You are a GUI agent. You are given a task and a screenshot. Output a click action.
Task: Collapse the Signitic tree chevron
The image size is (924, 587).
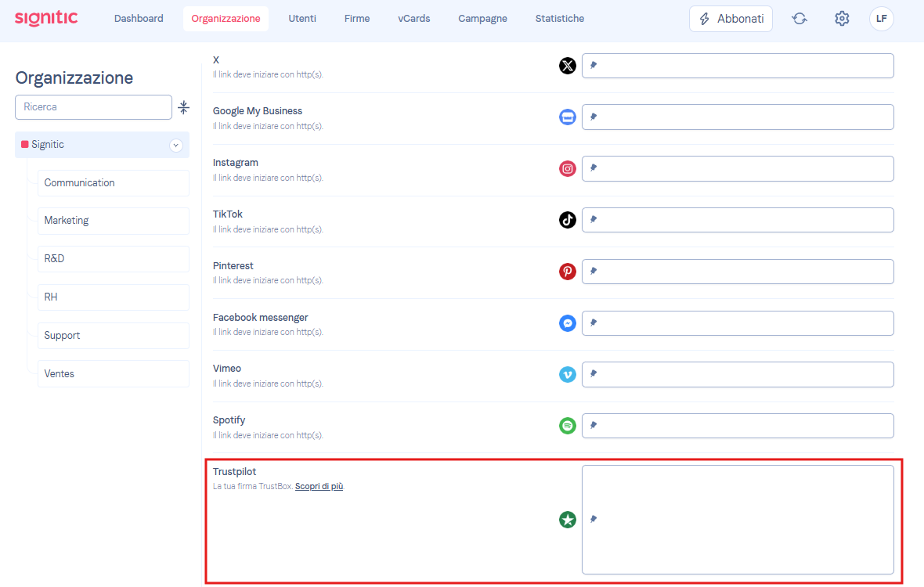coord(175,146)
